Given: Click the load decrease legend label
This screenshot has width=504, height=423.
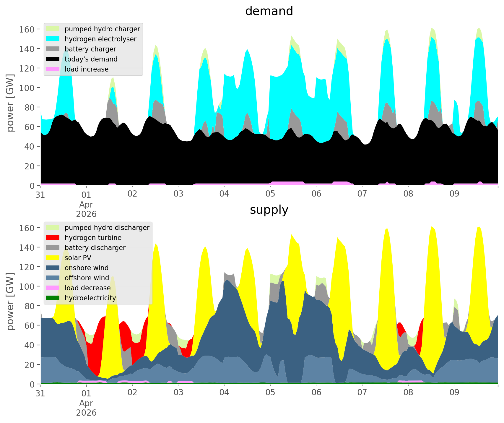Looking at the screenshot, I should pos(87,288).
